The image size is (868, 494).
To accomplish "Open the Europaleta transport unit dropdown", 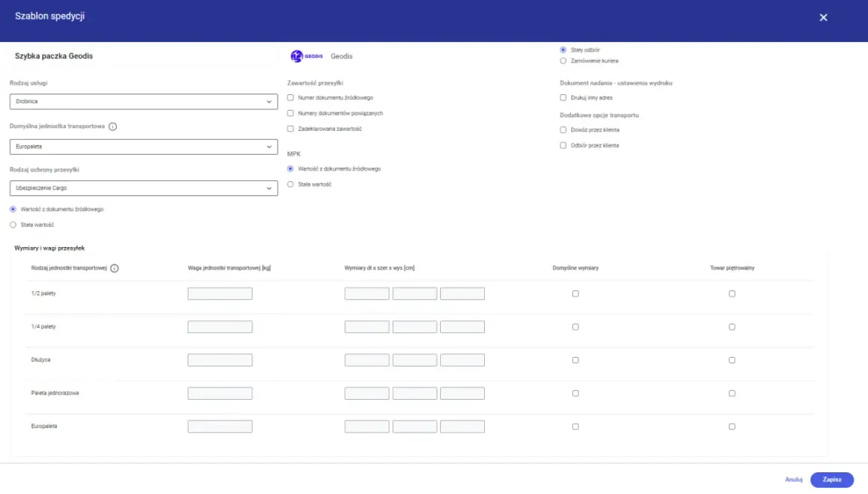I will pyautogui.click(x=144, y=147).
